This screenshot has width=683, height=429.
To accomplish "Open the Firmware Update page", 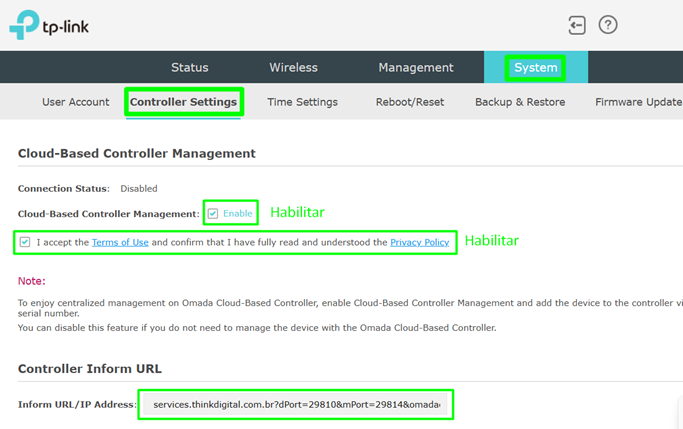I will [638, 102].
